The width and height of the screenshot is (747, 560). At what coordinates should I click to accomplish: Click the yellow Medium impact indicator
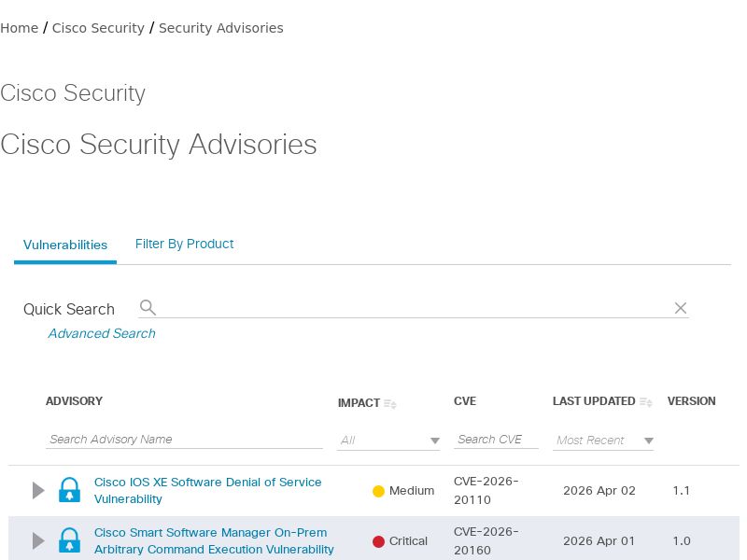(378, 491)
